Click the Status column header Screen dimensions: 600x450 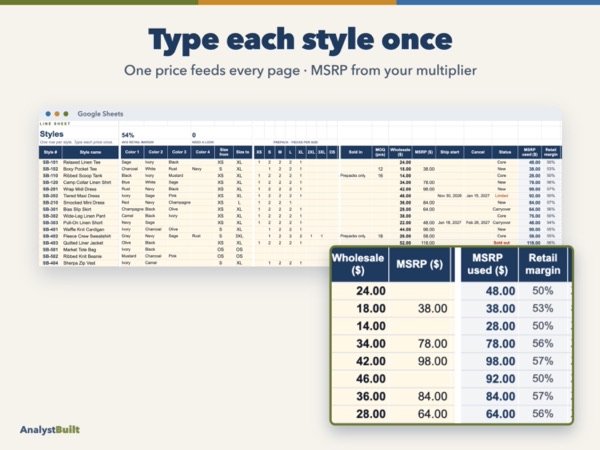pos(505,152)
